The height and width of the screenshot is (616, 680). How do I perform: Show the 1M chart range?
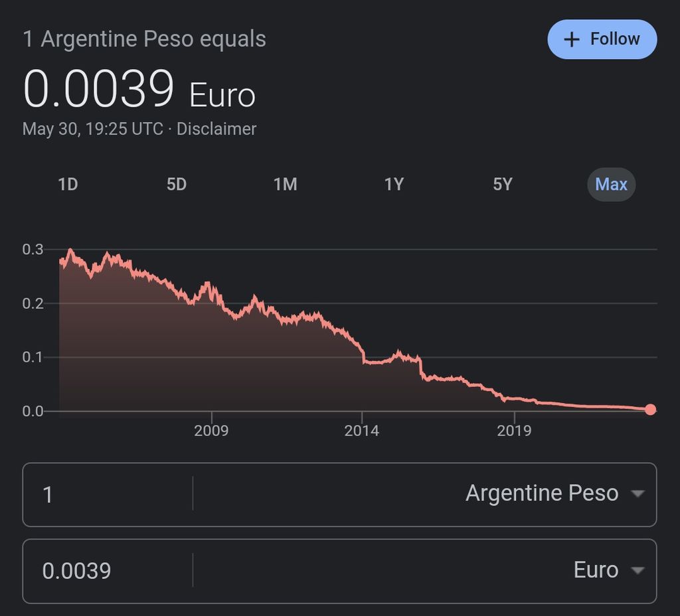pos(286,184)
